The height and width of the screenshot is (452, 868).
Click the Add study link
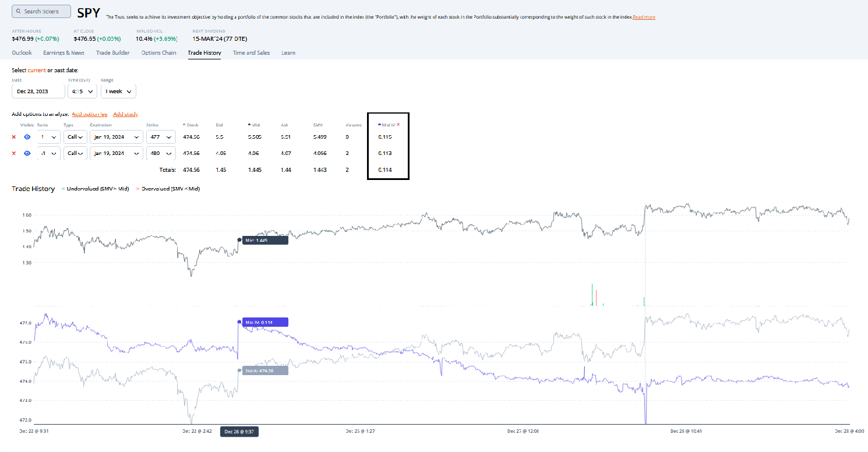coord(125,114)
